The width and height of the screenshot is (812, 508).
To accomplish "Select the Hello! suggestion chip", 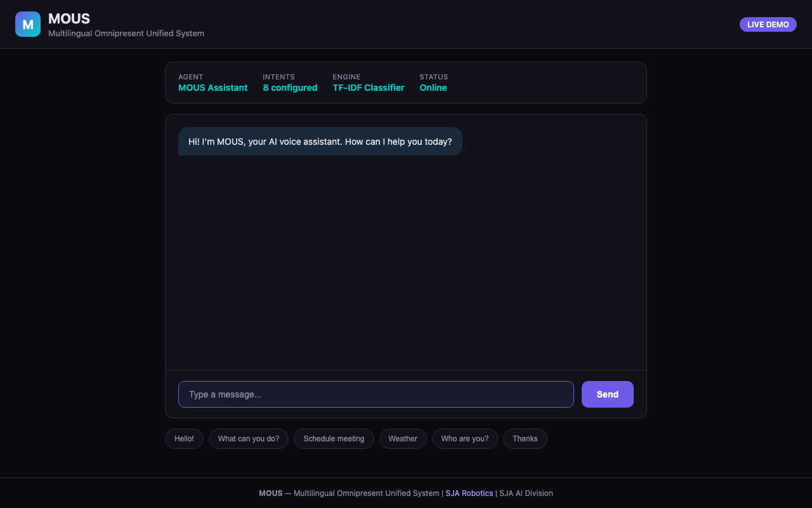I will coord(184,439).
